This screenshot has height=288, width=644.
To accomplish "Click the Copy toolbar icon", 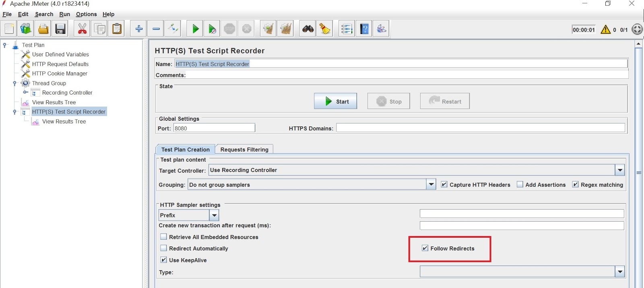I will (99, 29).
